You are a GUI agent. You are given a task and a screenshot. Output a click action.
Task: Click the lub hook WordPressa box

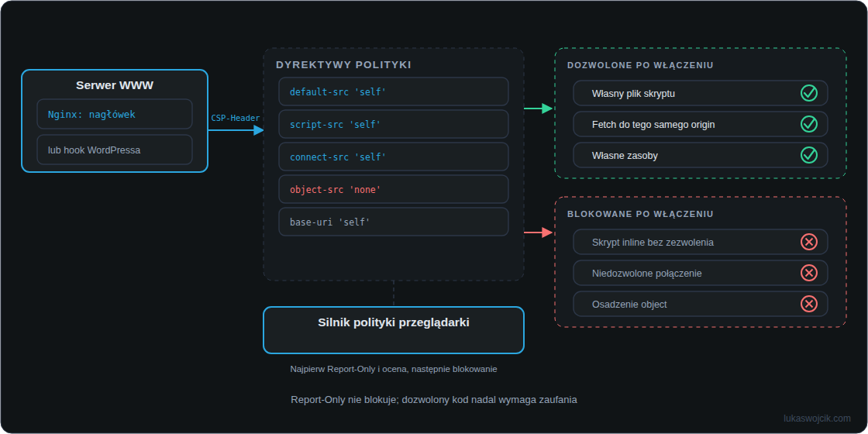[115, 150]
